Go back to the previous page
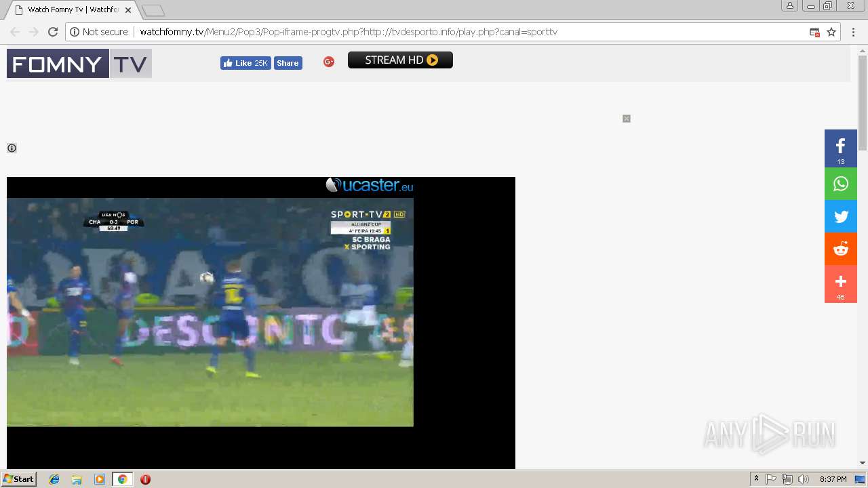This screenshot has width=868, height=488. pos(15,32)
